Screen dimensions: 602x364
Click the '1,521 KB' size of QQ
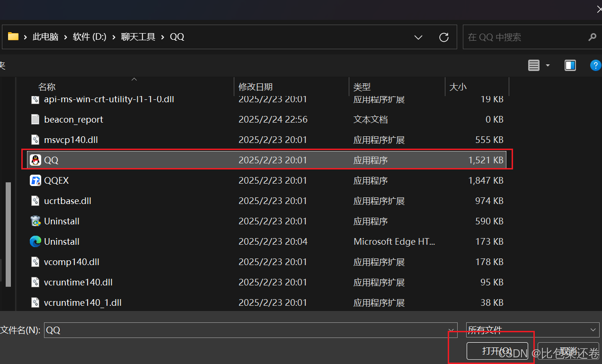click(486, 160)
